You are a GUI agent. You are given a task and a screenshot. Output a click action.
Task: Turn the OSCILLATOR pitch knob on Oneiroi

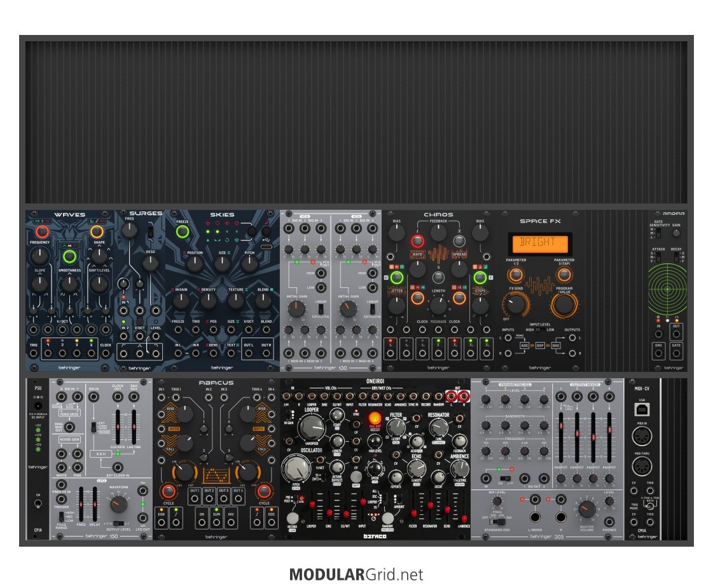296,468
